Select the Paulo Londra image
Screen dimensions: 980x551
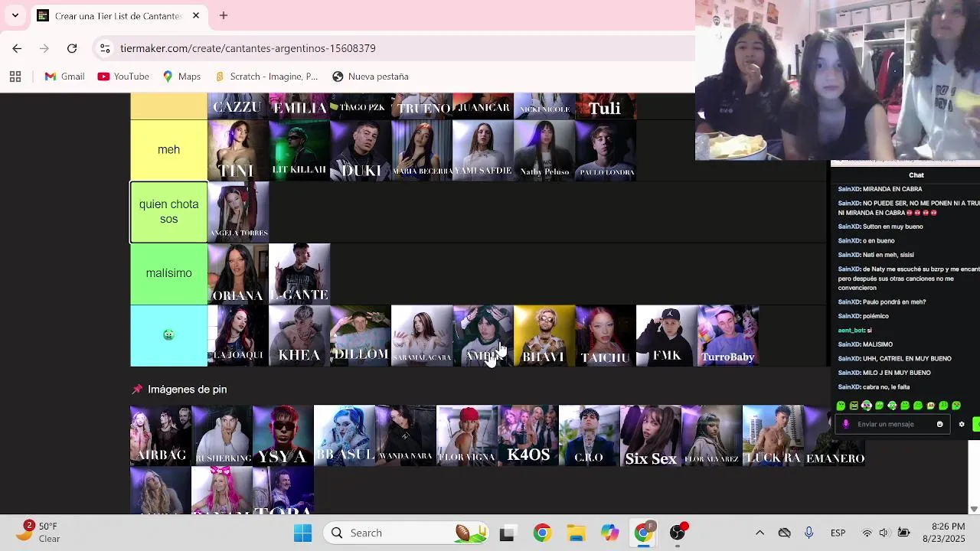606,150
